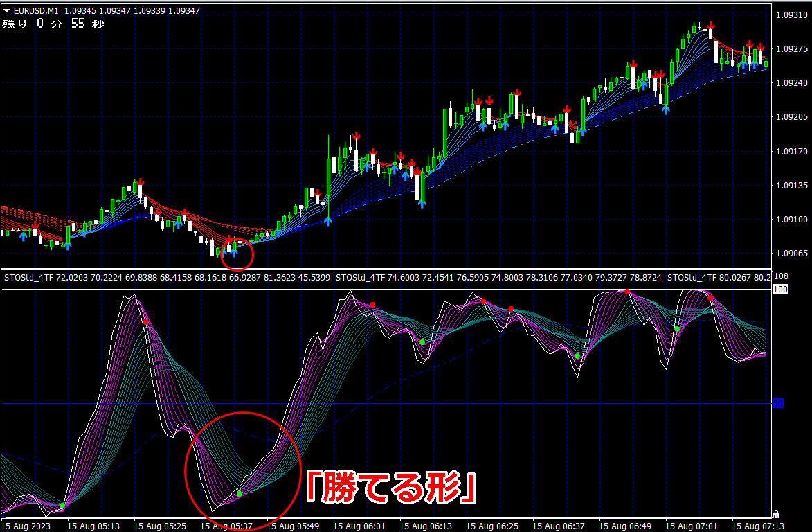
Task: Select the 残り 0 分 55 秒 countdown label
Action: coord(53,24)
